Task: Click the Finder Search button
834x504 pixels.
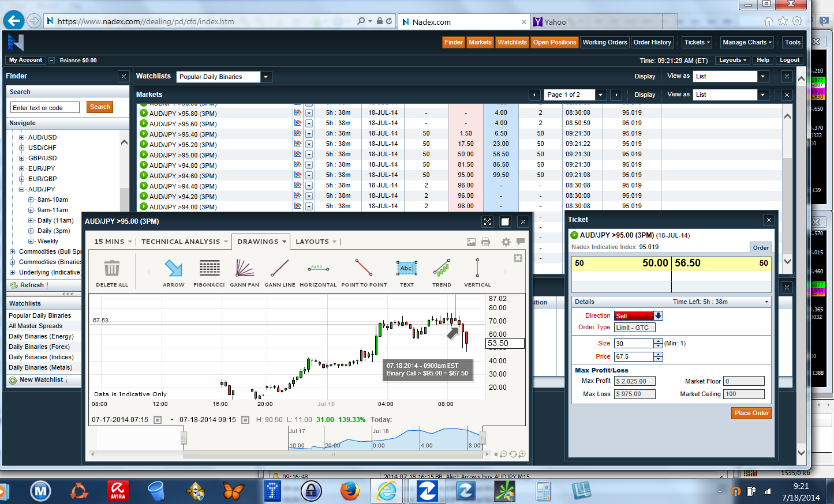Action: click(100, 107)
